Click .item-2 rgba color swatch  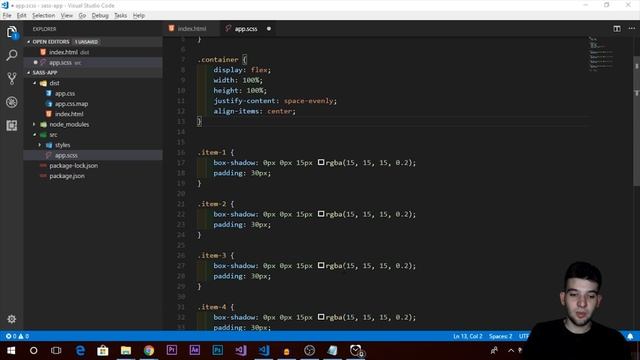pos(321,214)
